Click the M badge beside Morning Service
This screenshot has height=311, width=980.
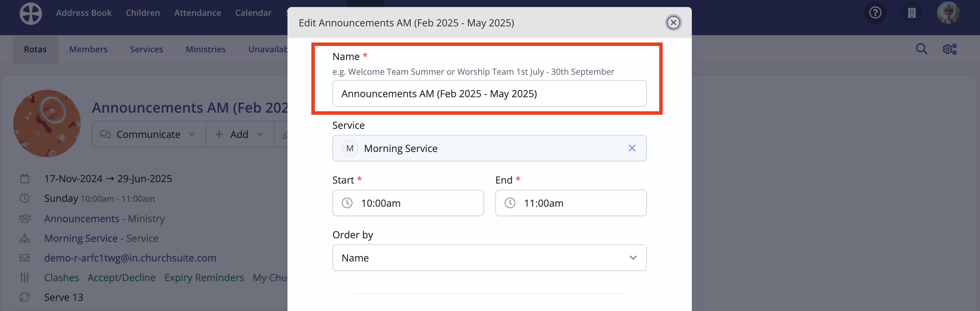(x=350, y=148)
